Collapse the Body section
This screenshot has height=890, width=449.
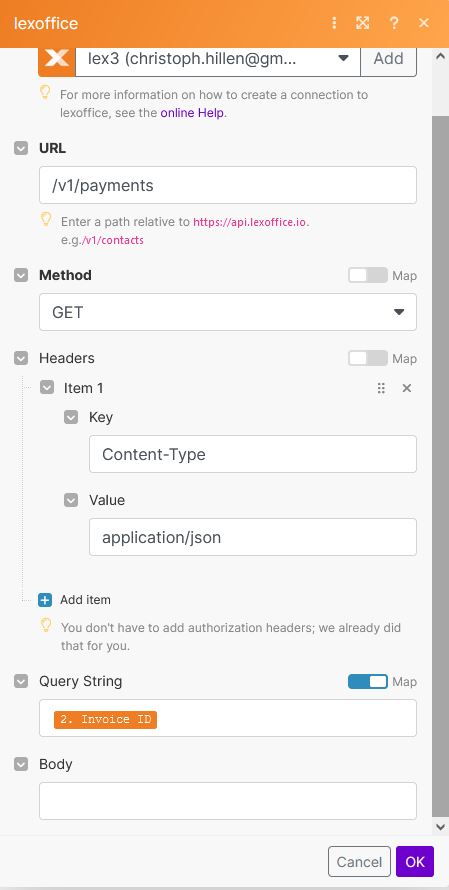[21, 764]
